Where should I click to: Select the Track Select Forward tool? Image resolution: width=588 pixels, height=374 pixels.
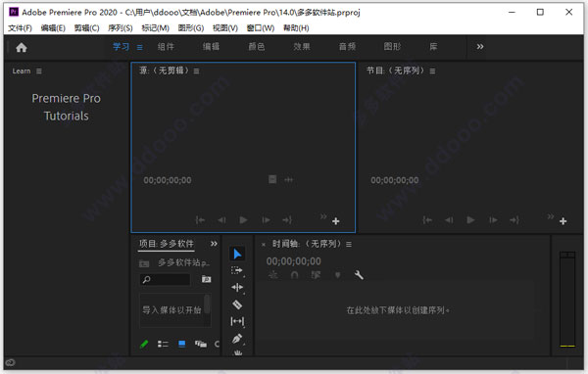coord(236,270)
